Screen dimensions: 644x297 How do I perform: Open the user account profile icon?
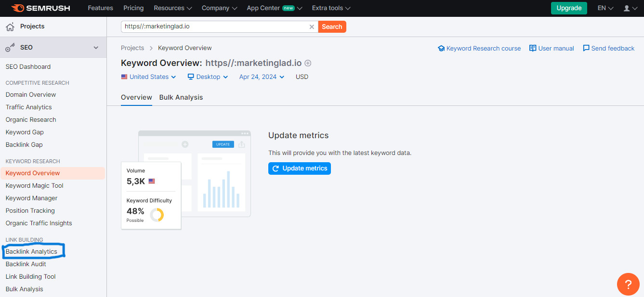(x=627, y=8)
